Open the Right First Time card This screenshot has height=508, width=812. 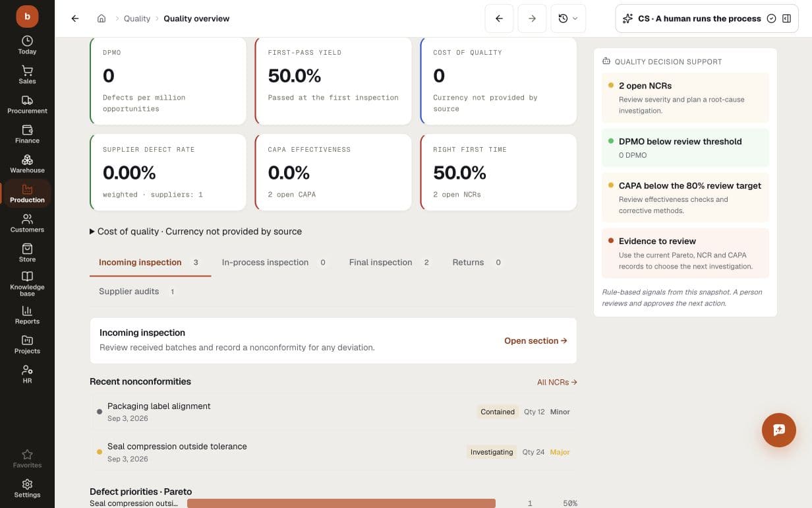click(498, 172)
